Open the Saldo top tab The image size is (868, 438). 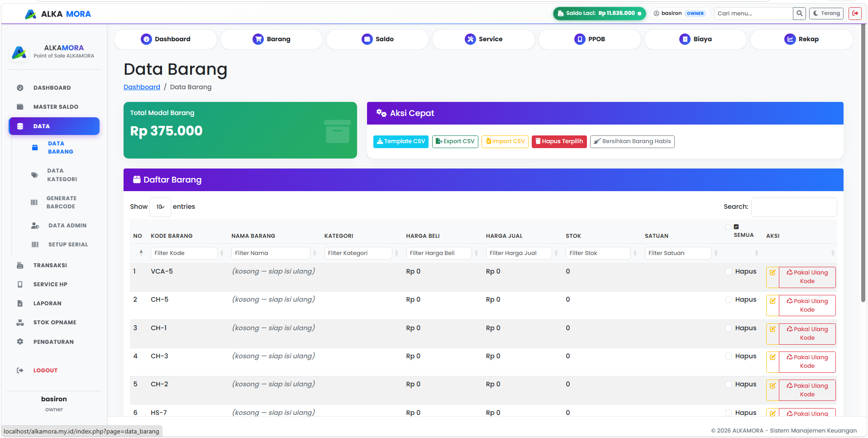pos(377,39)
